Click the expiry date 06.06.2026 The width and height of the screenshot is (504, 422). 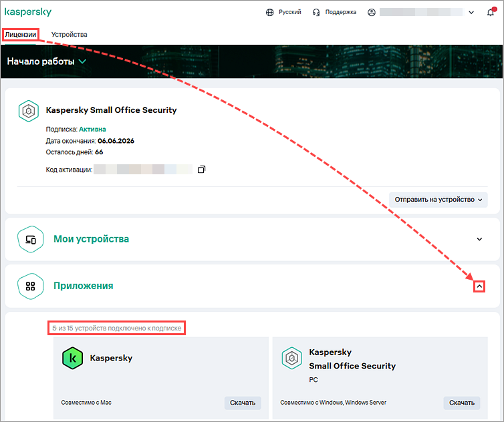[x=116, y=141]
